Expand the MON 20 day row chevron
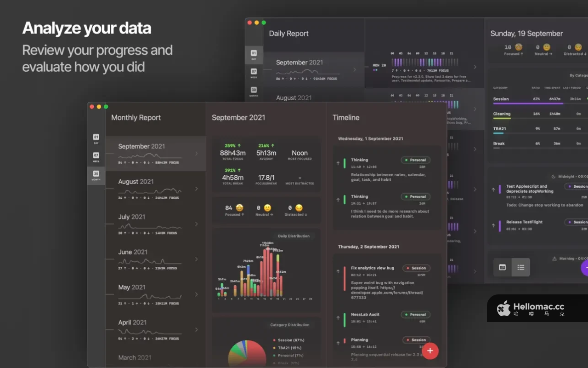 pos(475,67)
